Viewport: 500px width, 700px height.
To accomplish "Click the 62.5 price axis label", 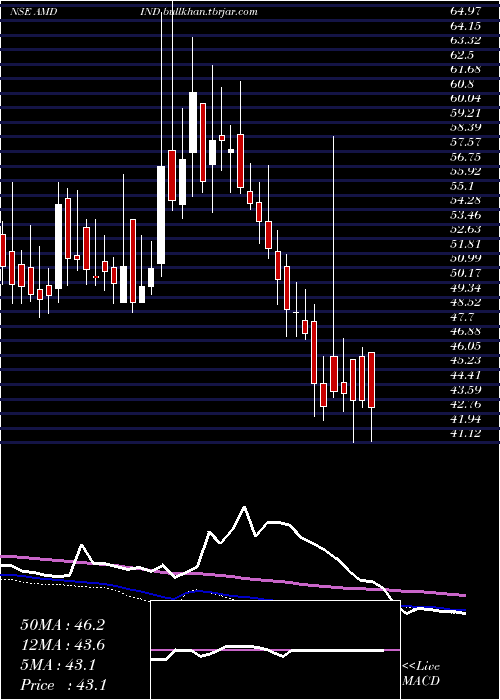I will tap(462, 55).
